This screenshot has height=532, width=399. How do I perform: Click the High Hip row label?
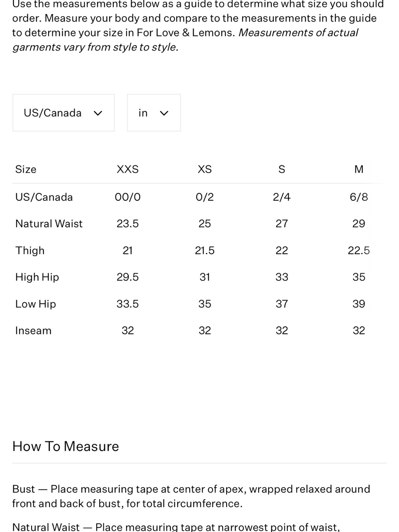37,277
